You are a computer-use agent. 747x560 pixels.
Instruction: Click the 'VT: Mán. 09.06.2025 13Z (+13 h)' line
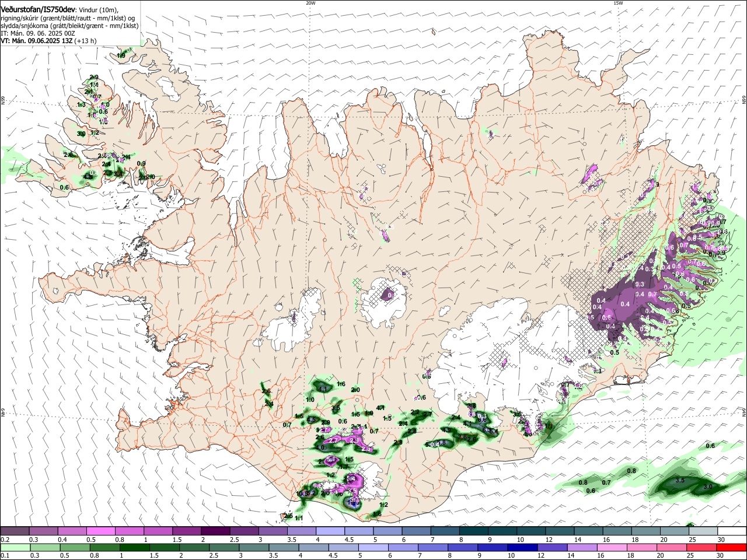point(48,41)
